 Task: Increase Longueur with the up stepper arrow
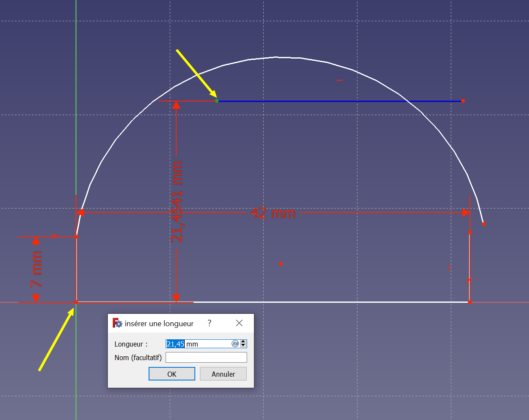(x=243, y=341)
